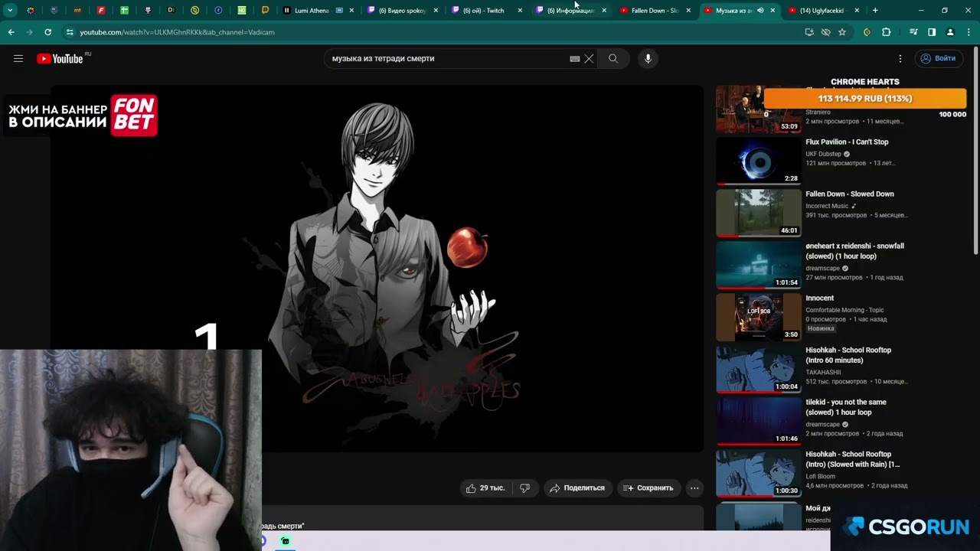This screenshot has height=551, width=980.
Task: Open the Chrome three-dot menu
Action: coord(968,32)
